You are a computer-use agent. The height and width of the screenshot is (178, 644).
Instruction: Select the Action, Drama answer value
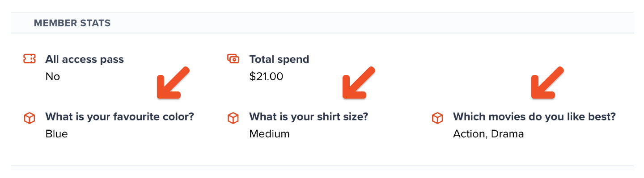pos(488,134)
